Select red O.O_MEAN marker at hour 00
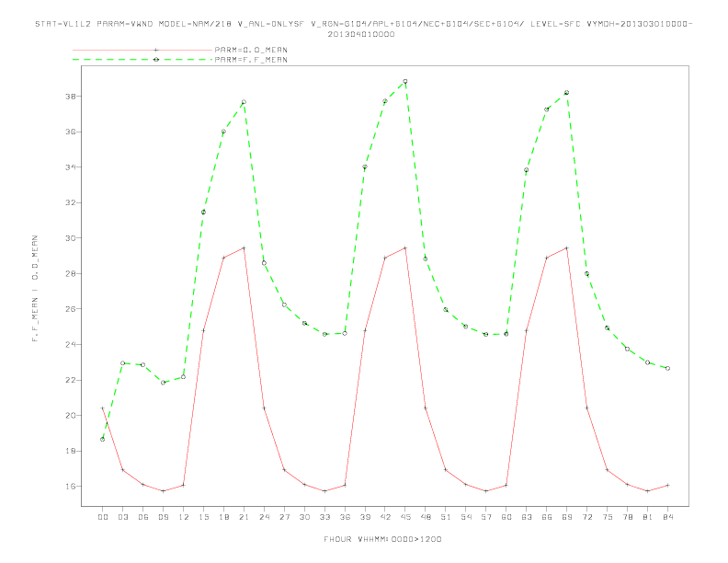Image resolution: width=728 pixels, height=563 pixels. tap(103, 408)
